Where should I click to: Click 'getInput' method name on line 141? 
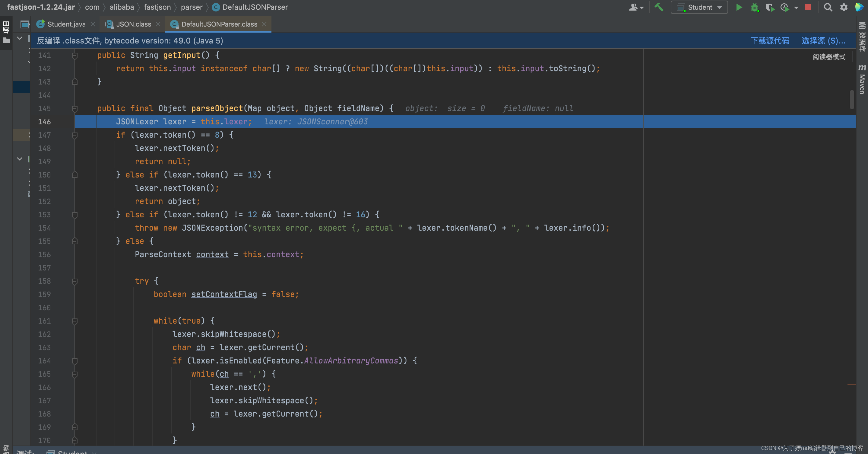[x=182, y=55]
